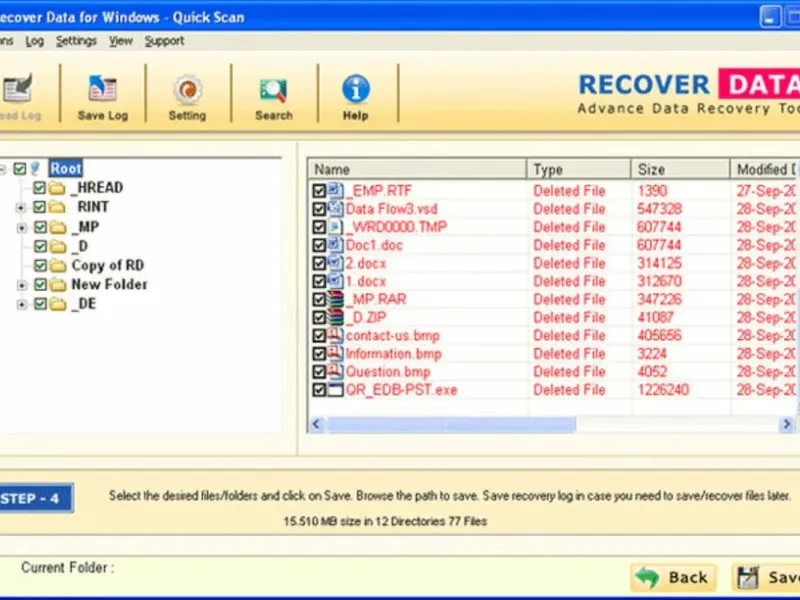Click the contact-us.bmp image icon
The height and width of the screenshot is (600, 800).
coord(335,336)
